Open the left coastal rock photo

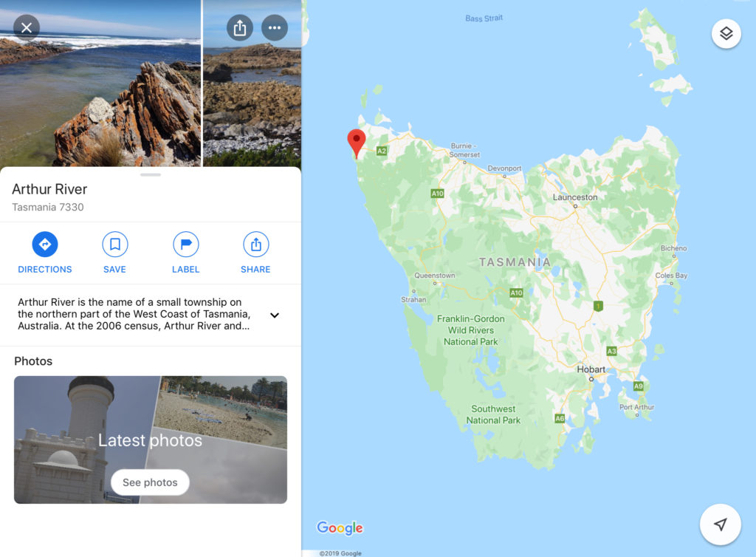pos(100,83)
